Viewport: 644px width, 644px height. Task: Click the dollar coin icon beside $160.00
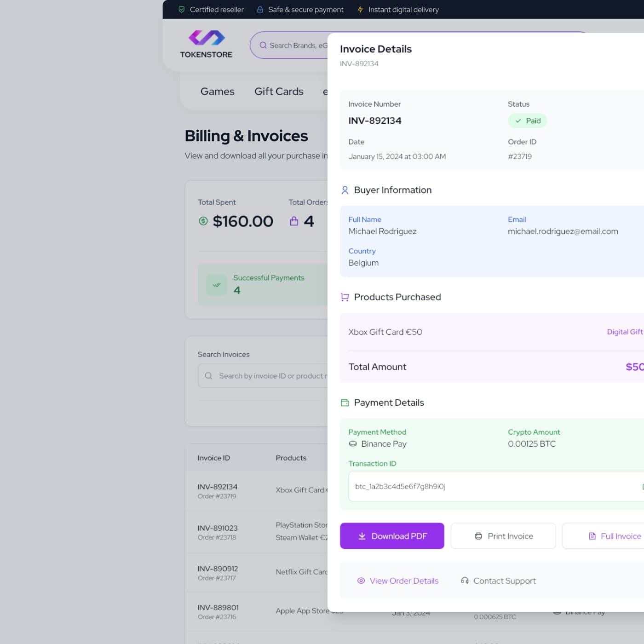click(203, 221)
